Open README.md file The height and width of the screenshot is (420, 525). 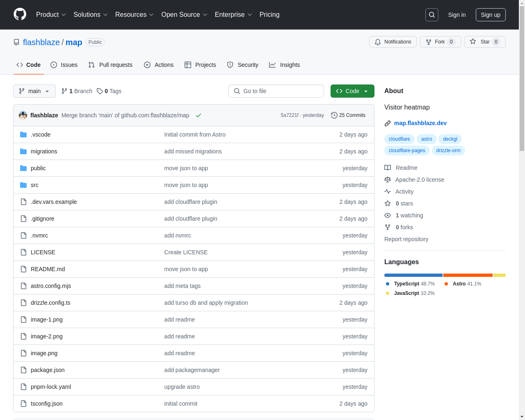(x=48, y=269)
